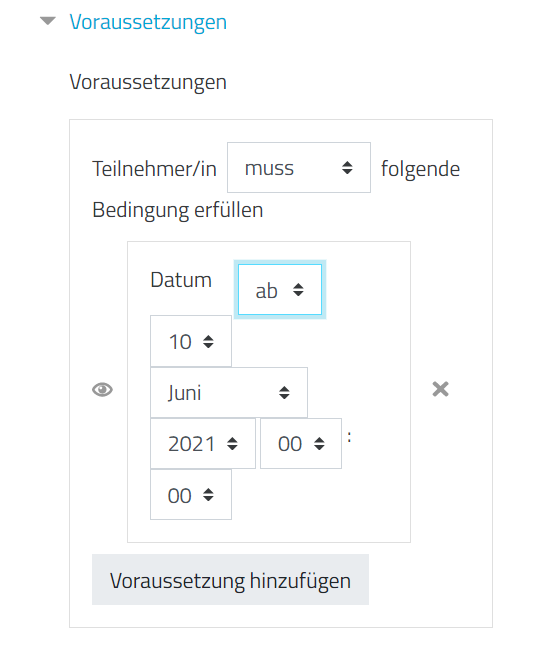The height and width of the screenshot is (650, 534).
Task: Open the day dropdown showing 10
Action: coord(191,341)
